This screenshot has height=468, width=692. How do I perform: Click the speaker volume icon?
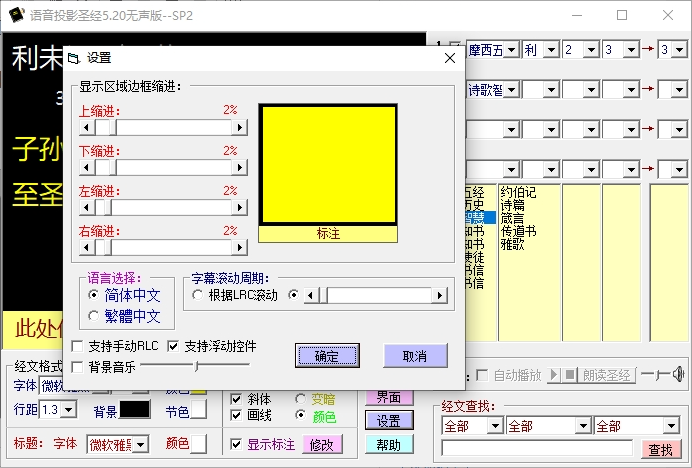(678, 374)
